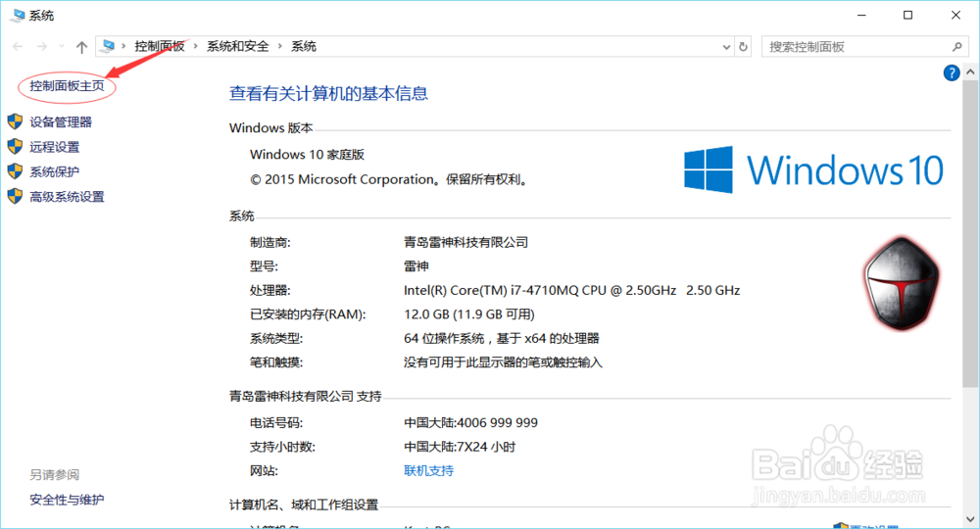980x529 pixels.
Task: Click the vertical scrollbar thumb
Action: pos(970,234)
